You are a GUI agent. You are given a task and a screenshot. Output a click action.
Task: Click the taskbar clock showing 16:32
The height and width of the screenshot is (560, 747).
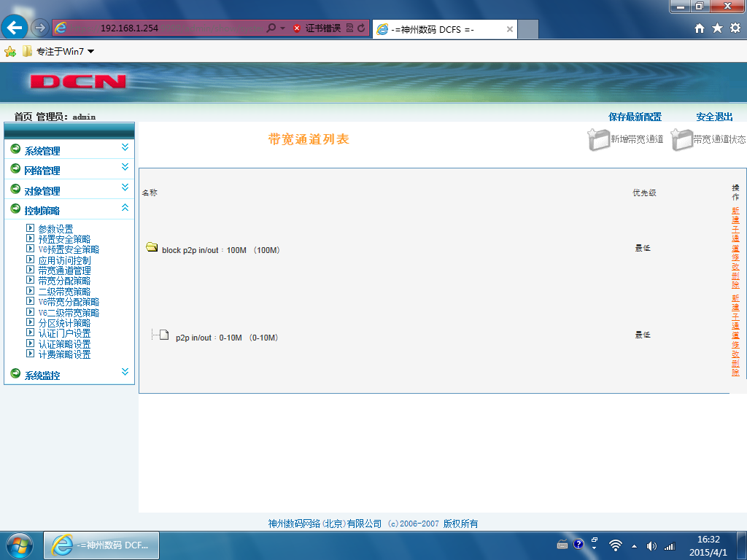tap(708, 545)
